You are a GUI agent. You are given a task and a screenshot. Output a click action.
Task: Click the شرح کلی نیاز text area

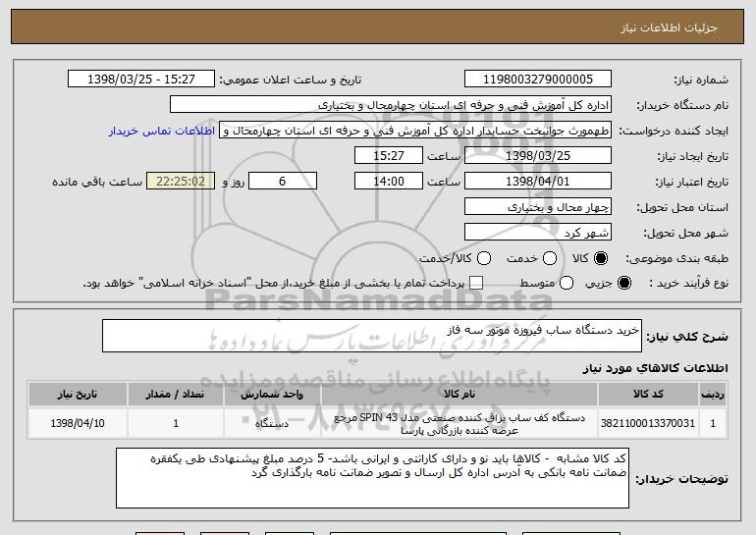(x=372, y=336)
